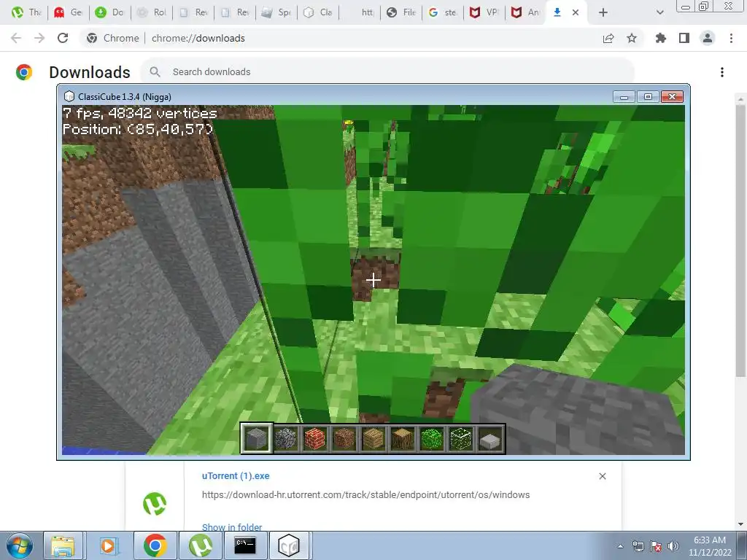This screenshot has width=747, height=560.
Task: Switch to the 'File' tab
Action: click(x=401, y=12)
